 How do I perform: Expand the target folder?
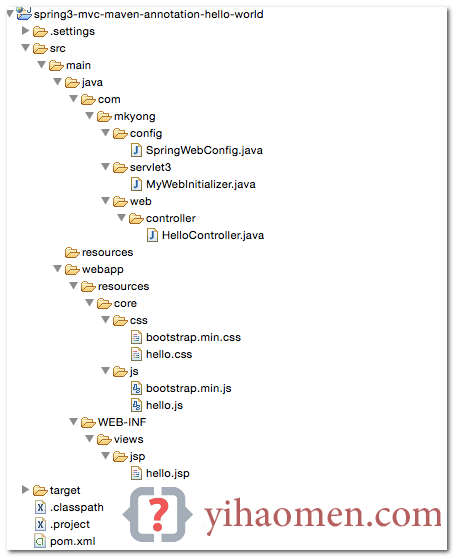25,490
